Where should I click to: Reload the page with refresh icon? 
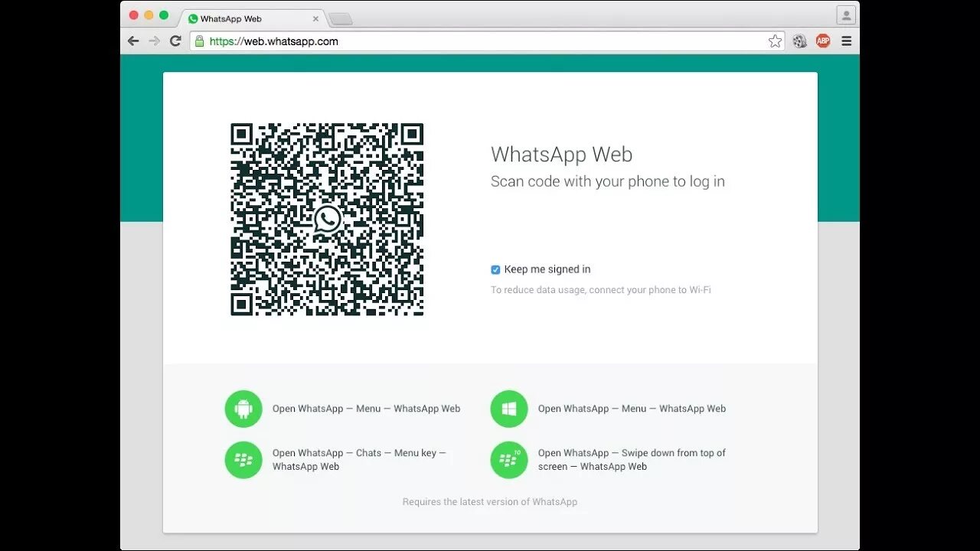tap(175, 41)
